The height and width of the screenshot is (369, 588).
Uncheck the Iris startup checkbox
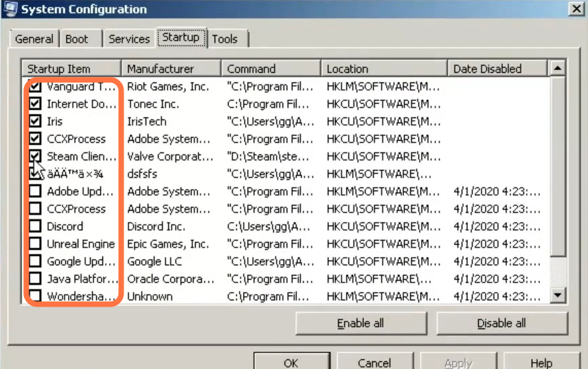[x=35, y=121]
